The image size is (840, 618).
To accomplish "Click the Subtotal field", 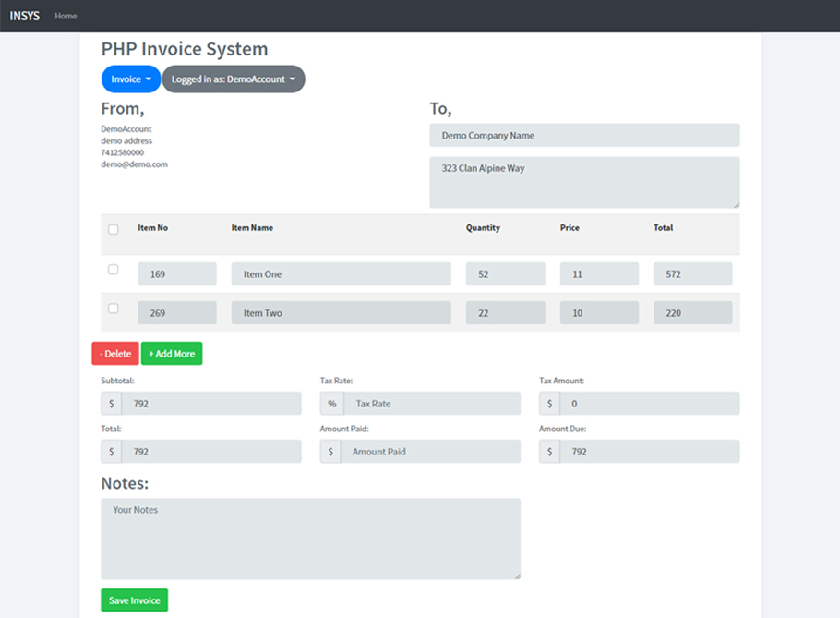I will 211,403.
